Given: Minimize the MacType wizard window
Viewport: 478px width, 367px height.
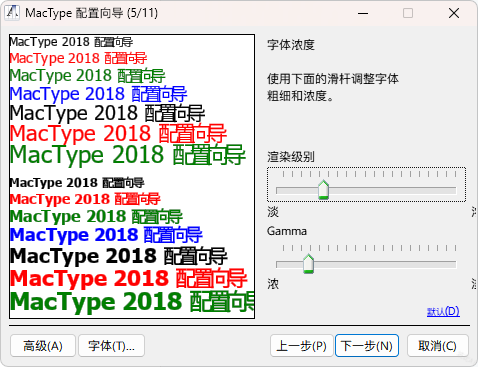Looking at the screenshot, I should tap(363, 13).
